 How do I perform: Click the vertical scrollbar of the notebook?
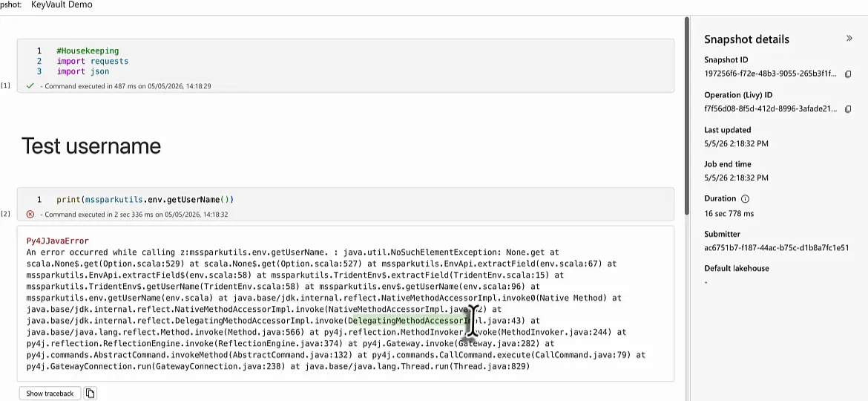687,117
